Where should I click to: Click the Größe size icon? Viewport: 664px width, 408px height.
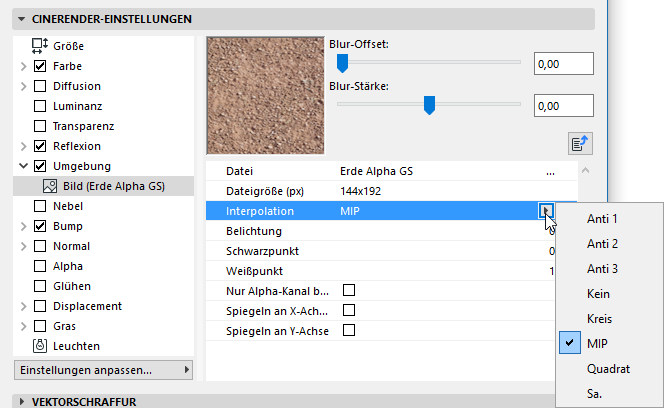click(40, 45)
